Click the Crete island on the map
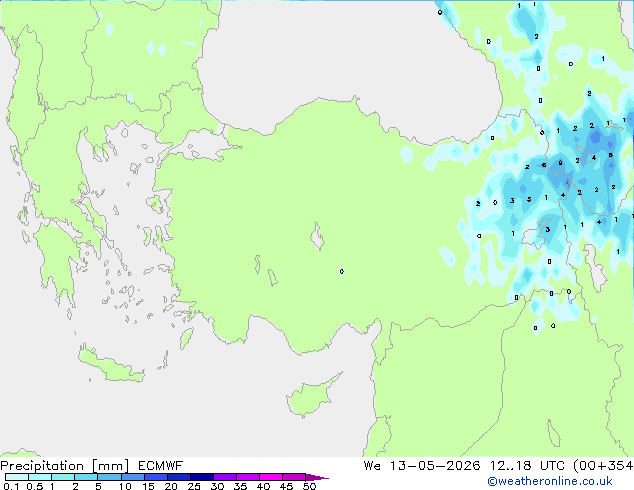634x490 pixels. [x=110, y=365]
